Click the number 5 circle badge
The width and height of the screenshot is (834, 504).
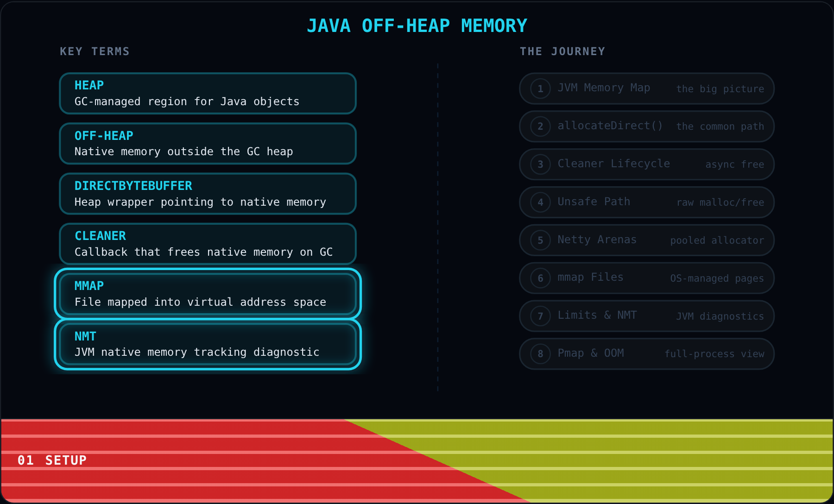[x=540, y=240]
